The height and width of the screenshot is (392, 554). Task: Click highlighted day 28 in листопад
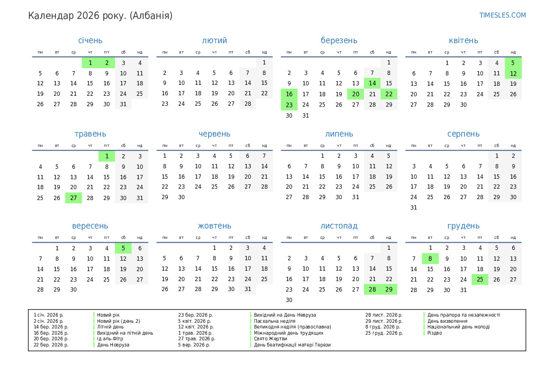coord(372,289)
